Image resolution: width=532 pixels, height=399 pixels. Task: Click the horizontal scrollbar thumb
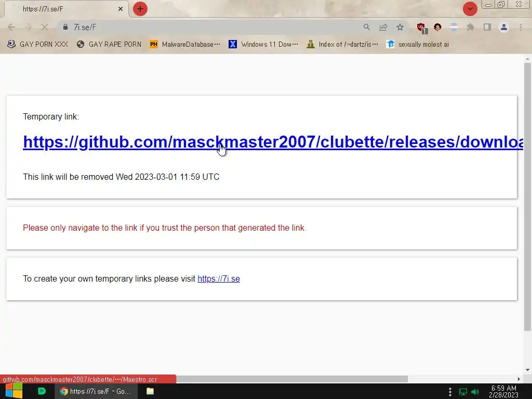coord(292,379)
